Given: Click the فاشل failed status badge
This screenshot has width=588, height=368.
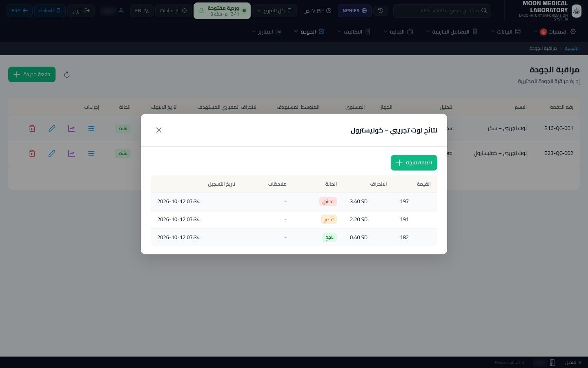Looking at the screenshot, I should pyautogui.click(x=328, y=202).
